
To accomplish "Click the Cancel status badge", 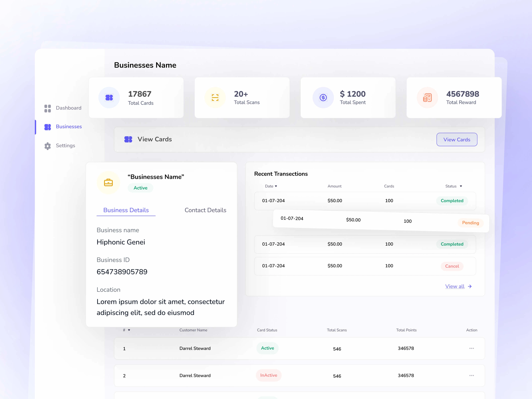I will click(452, 266).
